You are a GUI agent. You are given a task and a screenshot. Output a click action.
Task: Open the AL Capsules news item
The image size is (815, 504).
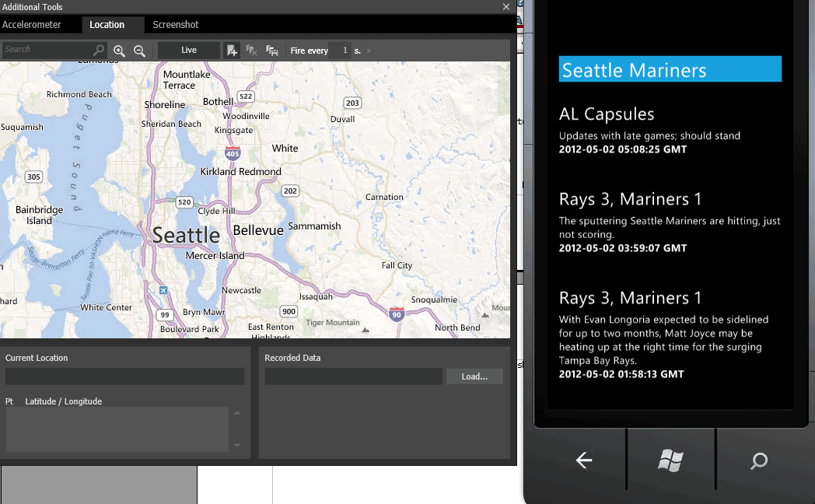607,114
